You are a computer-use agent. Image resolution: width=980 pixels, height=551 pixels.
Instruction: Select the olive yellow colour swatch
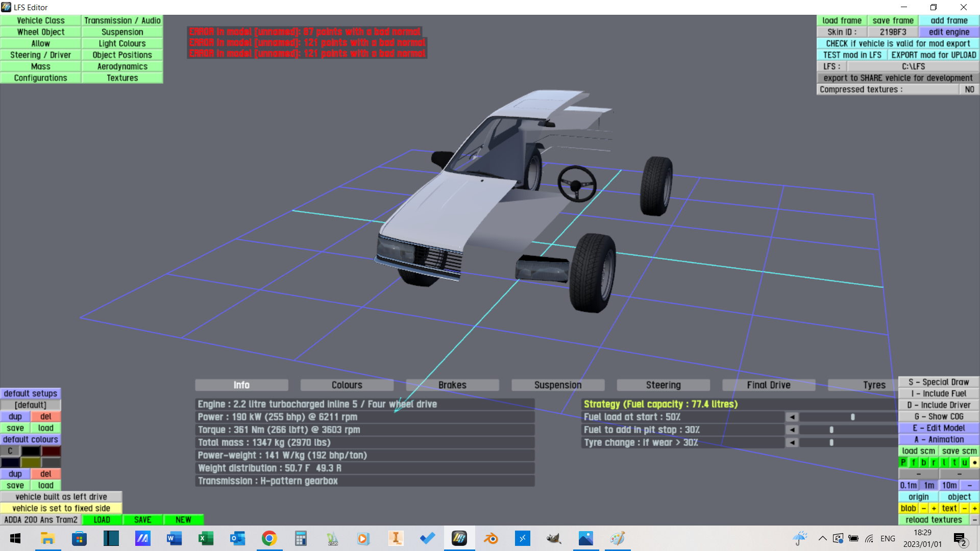click(31, 462)
